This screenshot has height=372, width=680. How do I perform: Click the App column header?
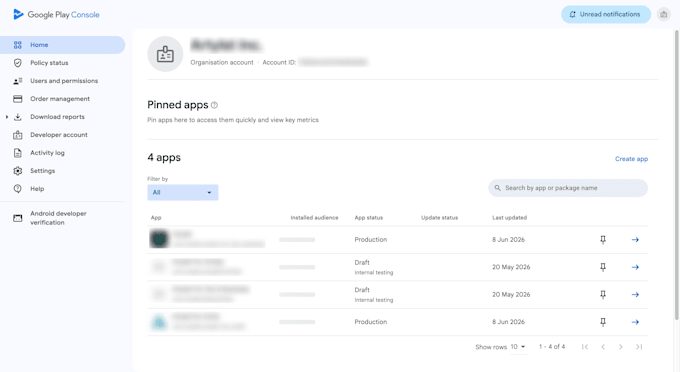pyautogui.click(x=156, y=218)
